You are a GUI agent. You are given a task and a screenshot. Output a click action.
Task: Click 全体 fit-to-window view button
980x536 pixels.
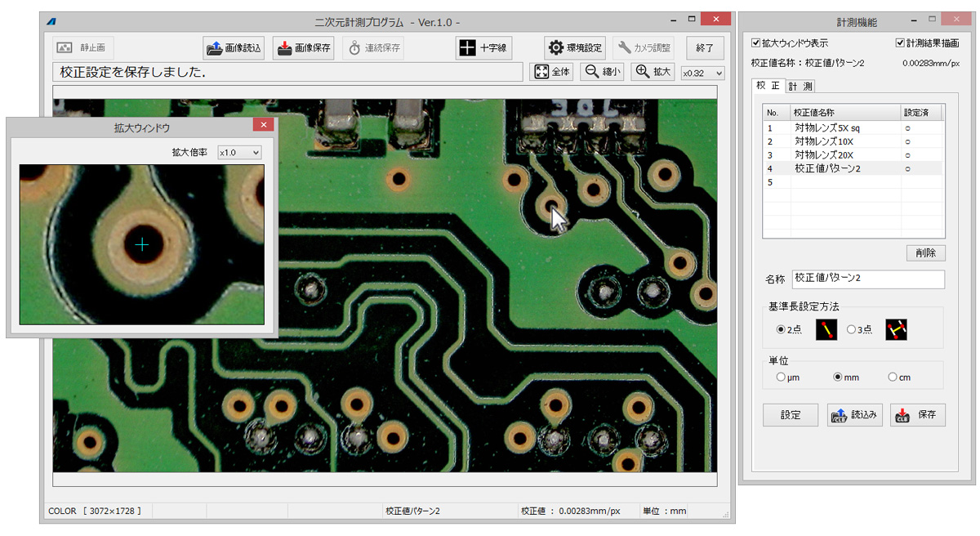[553, 72]
